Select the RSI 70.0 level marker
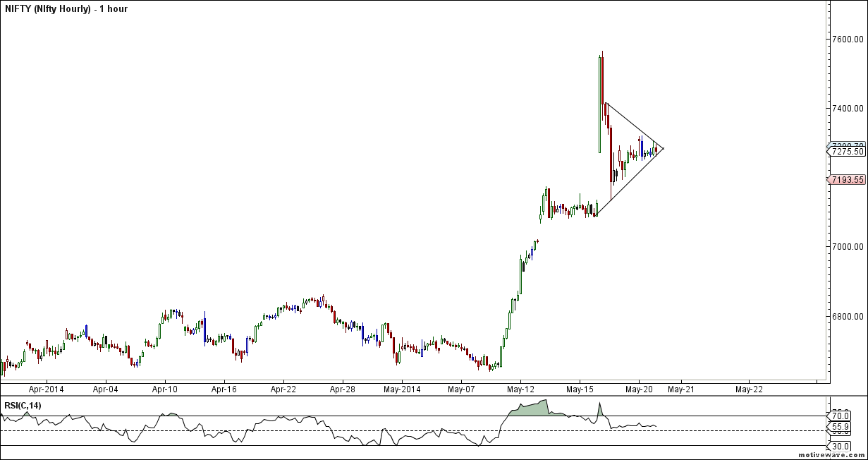The width and height of the screenshot is (868, 460). pyautogui.click(x=837, y=416)
